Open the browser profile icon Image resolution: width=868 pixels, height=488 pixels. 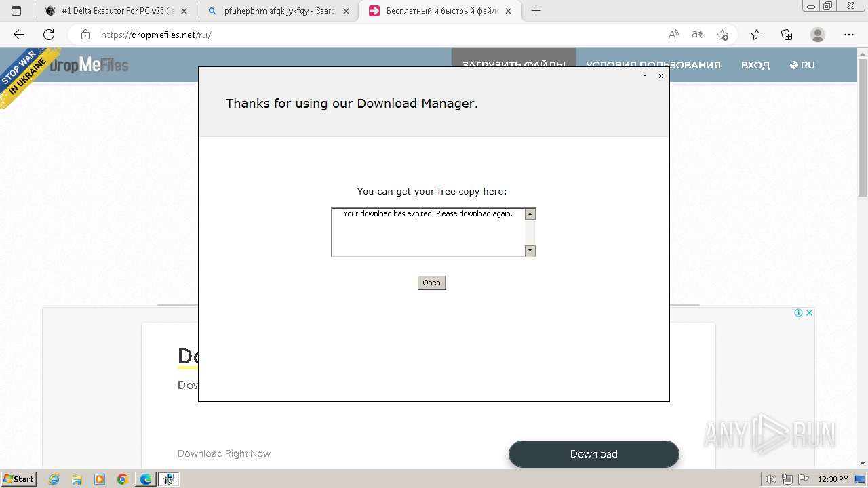[x=818, y=35]
